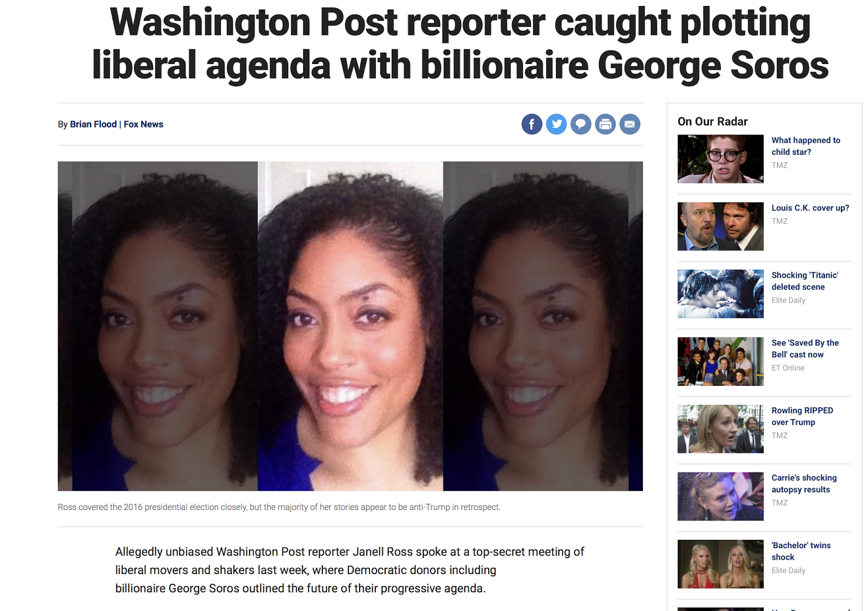
Task: Read 'Carrie's shocking autopsy results' story
Action: coord(804,483)
